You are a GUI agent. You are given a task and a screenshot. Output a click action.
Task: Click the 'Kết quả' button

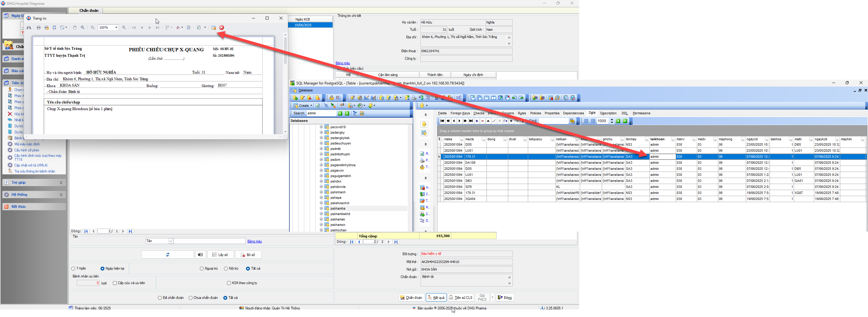[436, 297]
